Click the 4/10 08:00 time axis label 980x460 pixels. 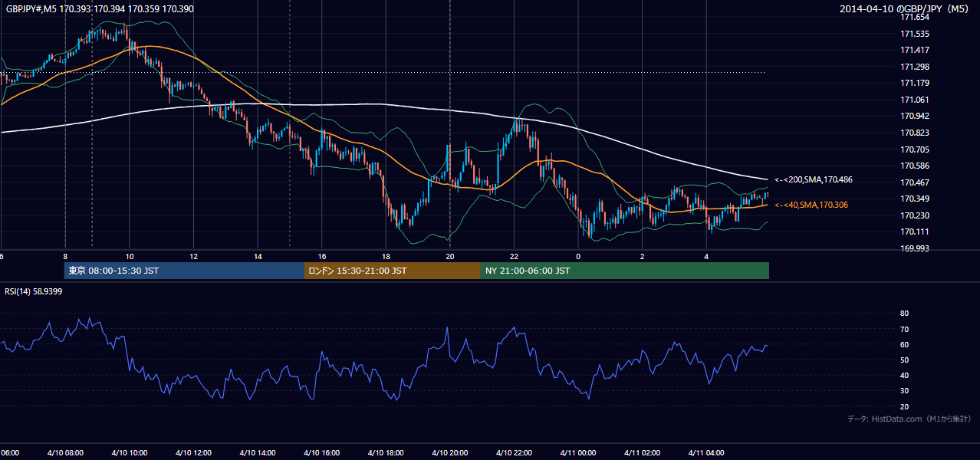65,453
